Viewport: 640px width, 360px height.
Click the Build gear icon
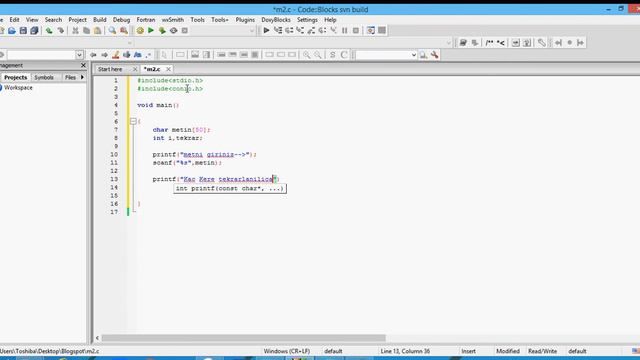click(x=140, y=31)
